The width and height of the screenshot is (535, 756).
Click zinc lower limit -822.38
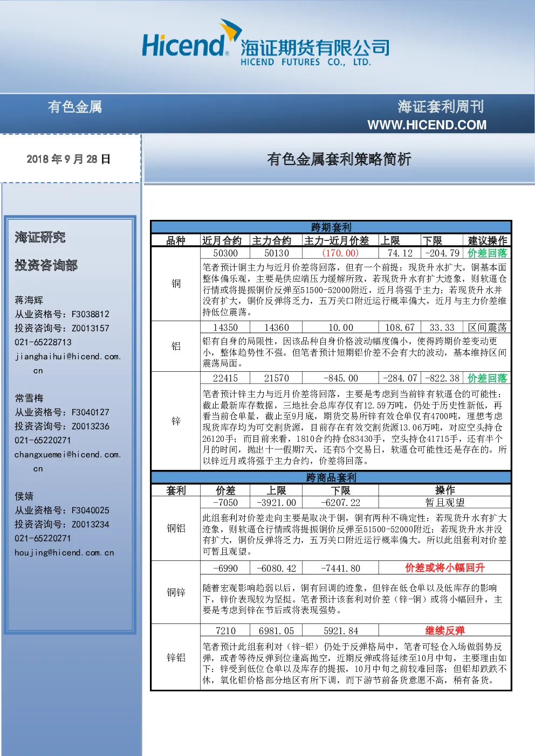point(442,378)
